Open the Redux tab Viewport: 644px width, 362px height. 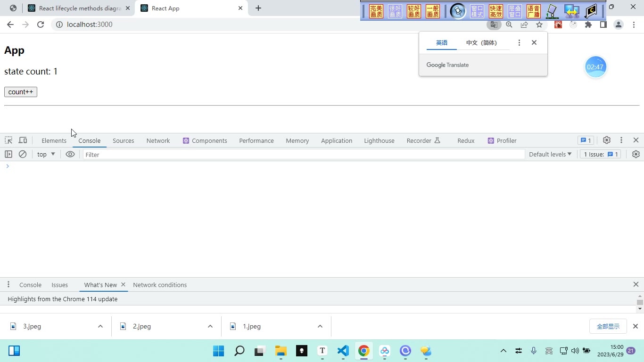(466, 140)
